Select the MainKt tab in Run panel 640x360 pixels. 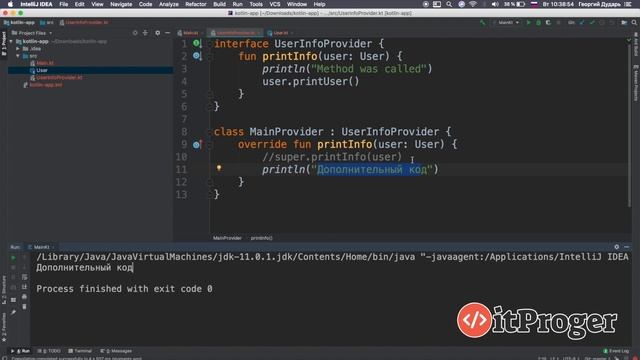click(x=41, y=247)
